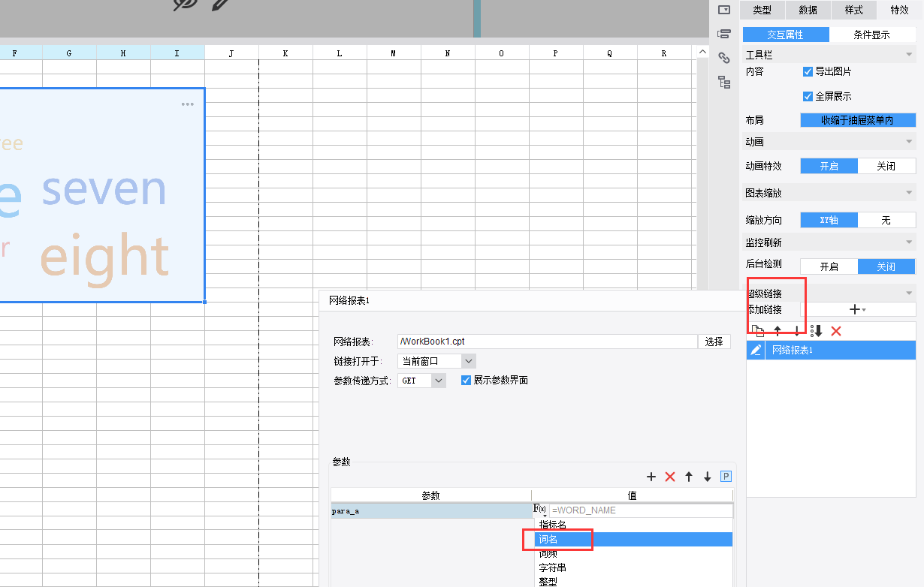The height and width of the screenshot is (587, 924).
Task: Open 链接打开于 dropdown
Action: pos(436,361)
